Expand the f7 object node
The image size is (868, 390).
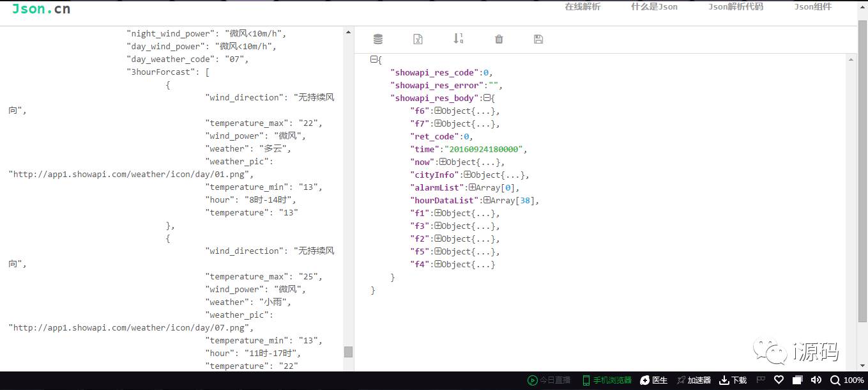pyautogui.click(x=438, y=123)
